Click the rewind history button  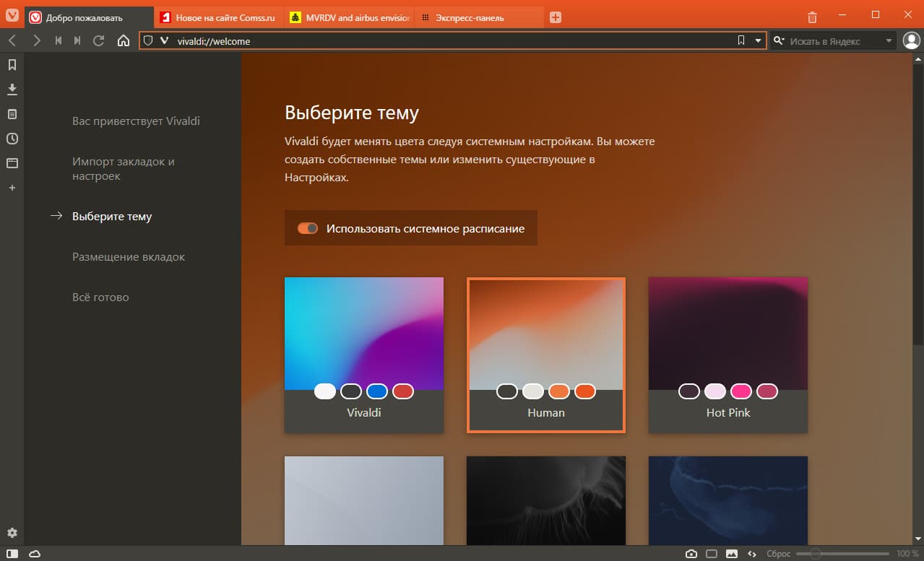59,40
